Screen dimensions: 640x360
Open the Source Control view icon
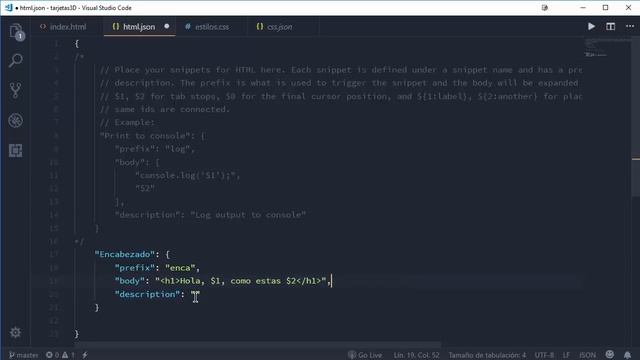tap(16, 90)
